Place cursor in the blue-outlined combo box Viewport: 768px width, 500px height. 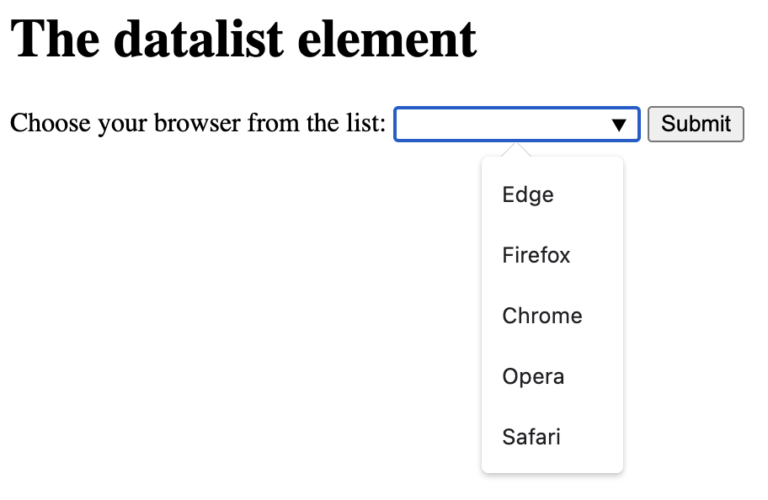500,124
